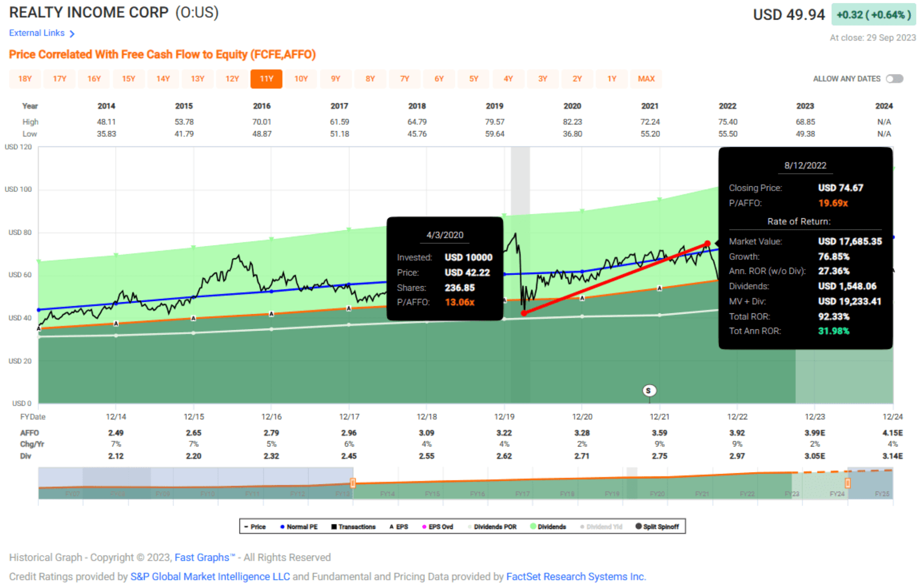Click the red start point near 4/3/2020
Image resolution: width=923 pixels, height=588 pixels.
524,313
